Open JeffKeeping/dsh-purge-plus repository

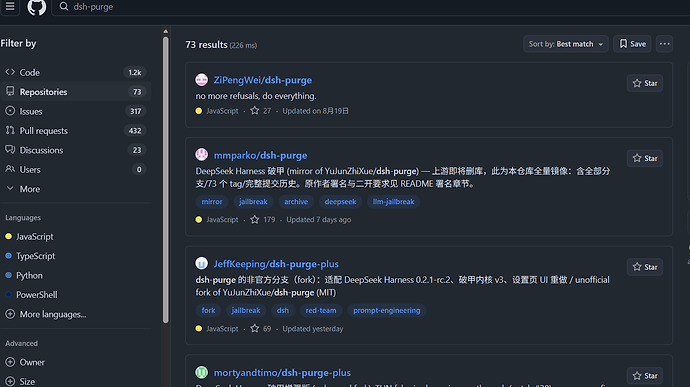(x=276, y=264)
